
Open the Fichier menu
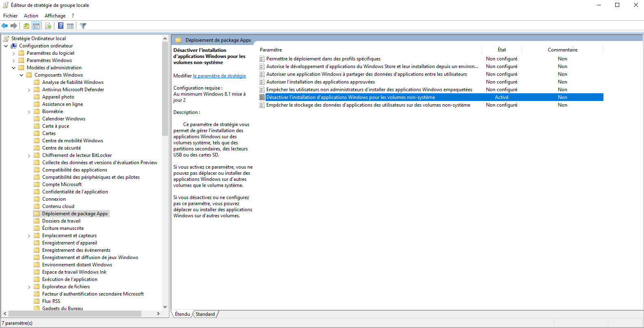pos(11,16)
